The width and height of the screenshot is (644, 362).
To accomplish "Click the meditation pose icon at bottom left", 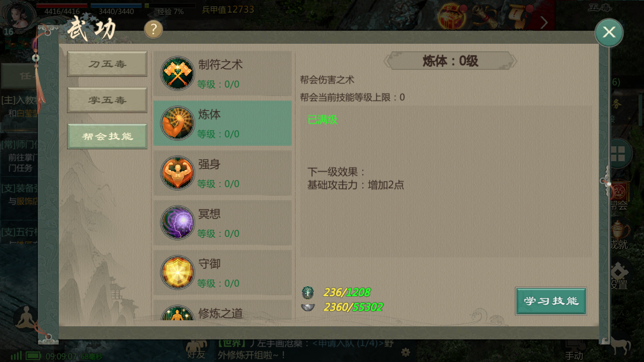I will click(25, 319).
